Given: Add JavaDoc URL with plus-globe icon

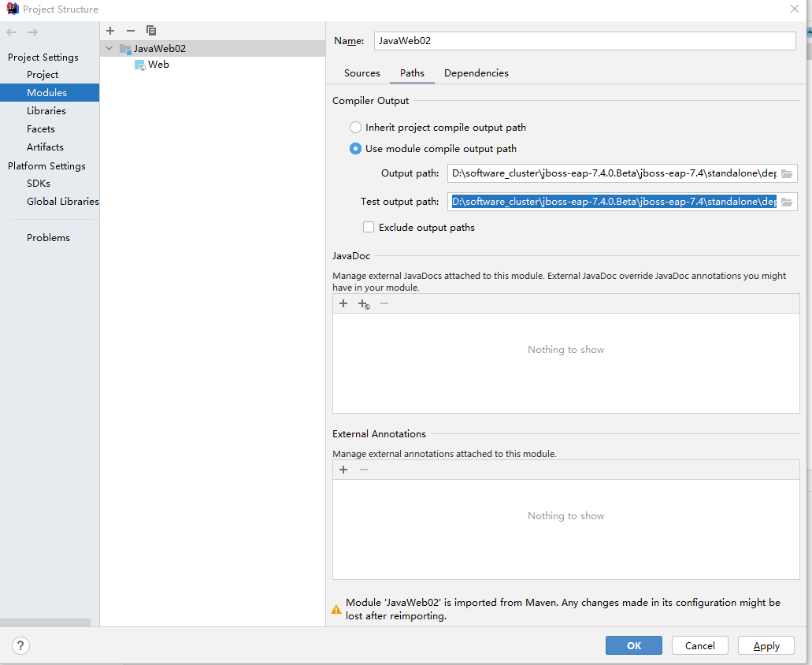Looking at the screenshot, I should coord(364,304).
